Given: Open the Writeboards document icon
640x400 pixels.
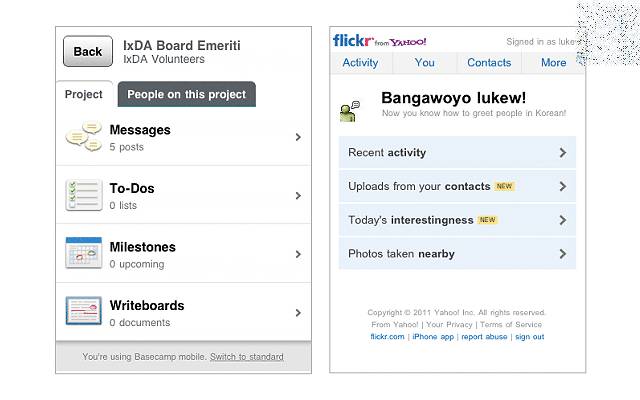Looking at the screenshot, I should (84, 311).
